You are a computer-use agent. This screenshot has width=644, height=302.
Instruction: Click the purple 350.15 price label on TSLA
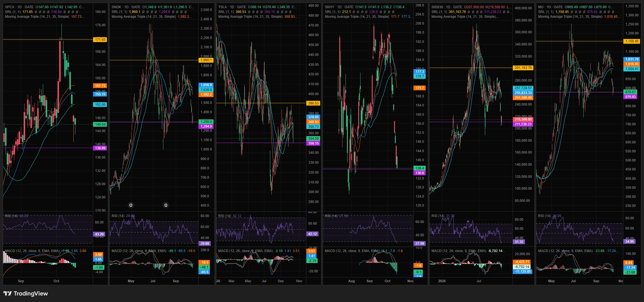pyautogui.click(x=313, y=143)
